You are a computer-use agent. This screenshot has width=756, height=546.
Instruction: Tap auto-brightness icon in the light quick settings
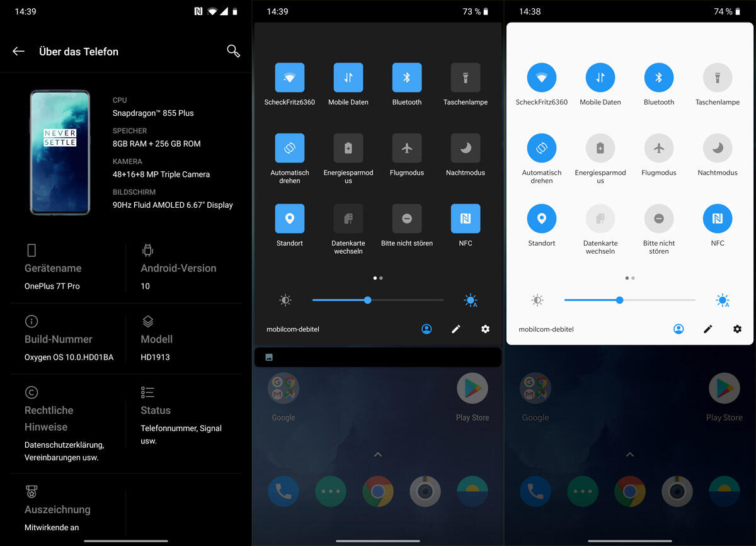[723, 300]
